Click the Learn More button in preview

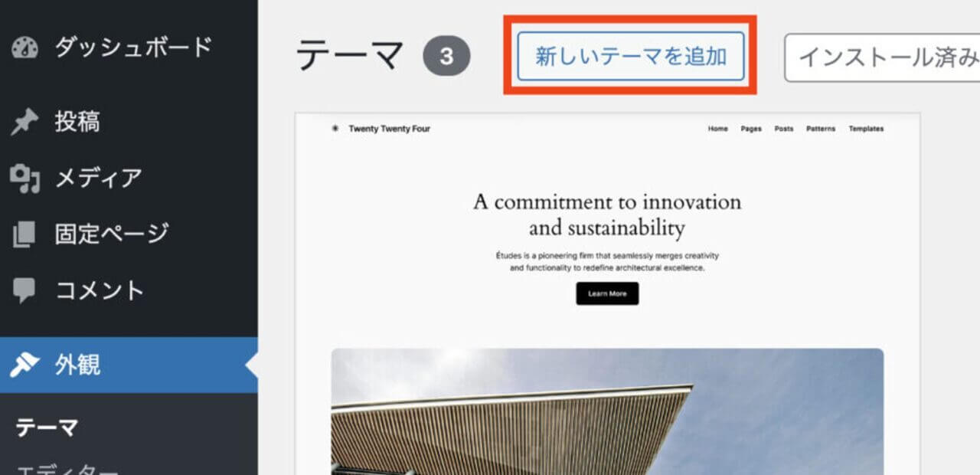(607, 293)
